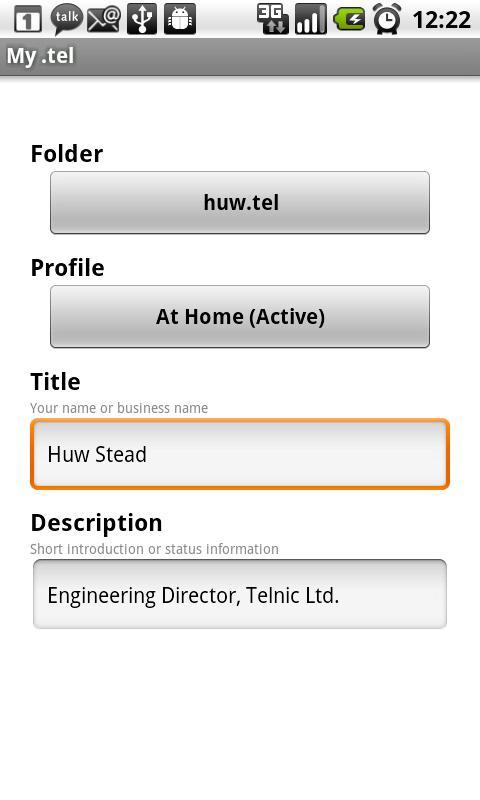The image size is (480, 800).
Task: Tap the Android debugging bug icon
Action: point(180,19)
